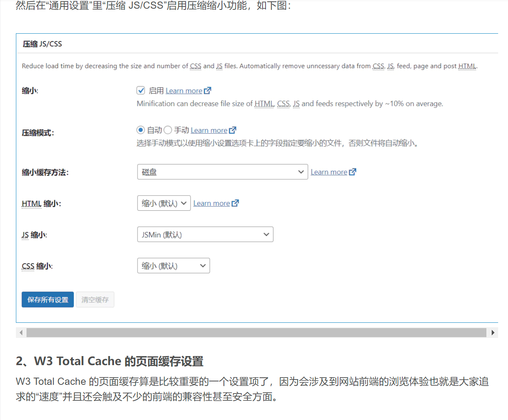Screen dimensions: 508x420
Task: Select the 自动 compression mode radio button
Action: pos(141,130)
